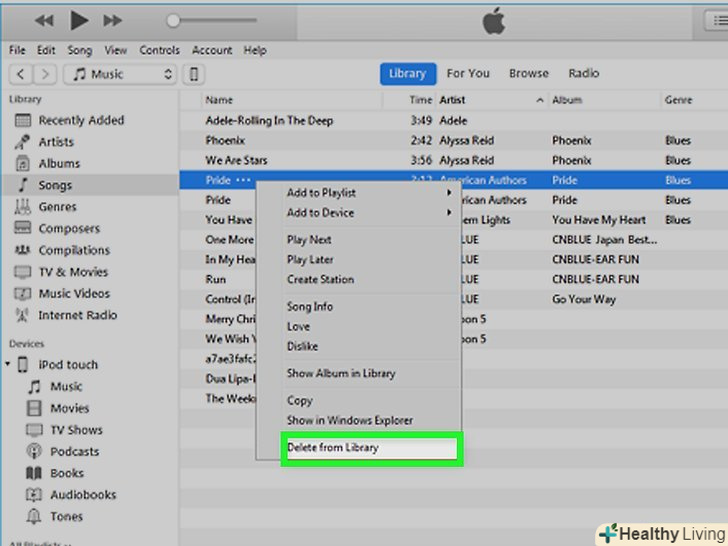The image size is (728, 546).
Task: Open the Controls menu
Action: coord(159,50)
